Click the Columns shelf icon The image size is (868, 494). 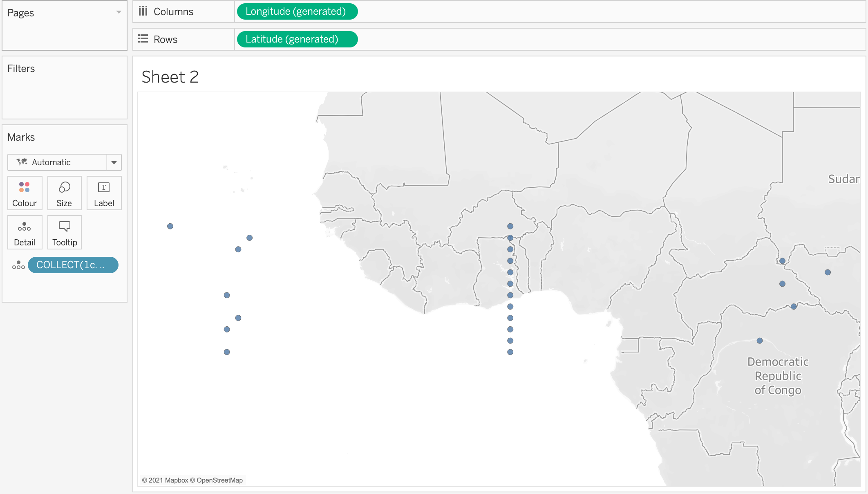(x=143, y=11)
